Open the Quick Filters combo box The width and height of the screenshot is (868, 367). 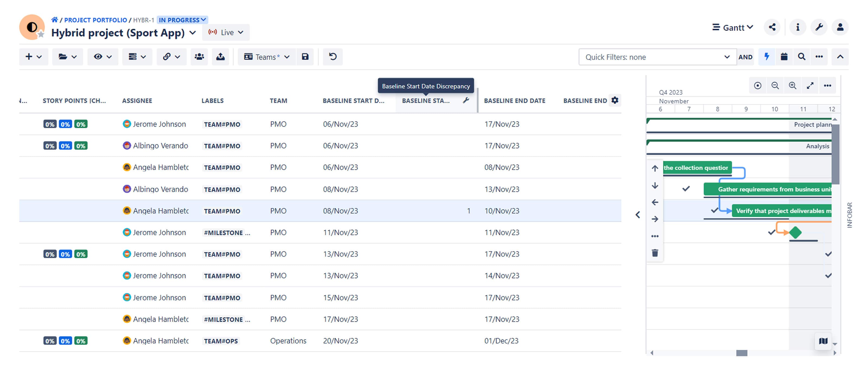pyautogui.click(x=658, y=57)
